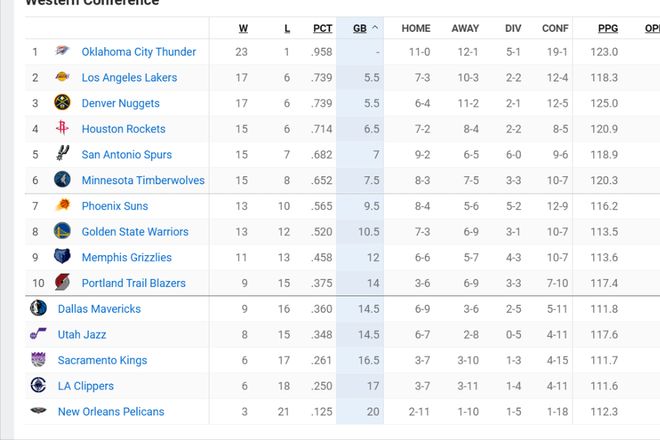This screenshot has width=660, height=440.
Task: Sort table by PCT column header
Action: 322,29
